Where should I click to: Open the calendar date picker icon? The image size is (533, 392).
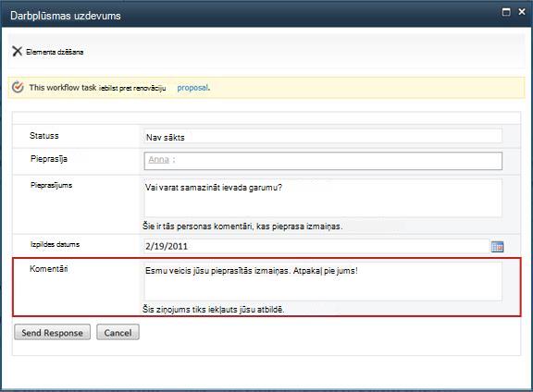pos(497,247)
